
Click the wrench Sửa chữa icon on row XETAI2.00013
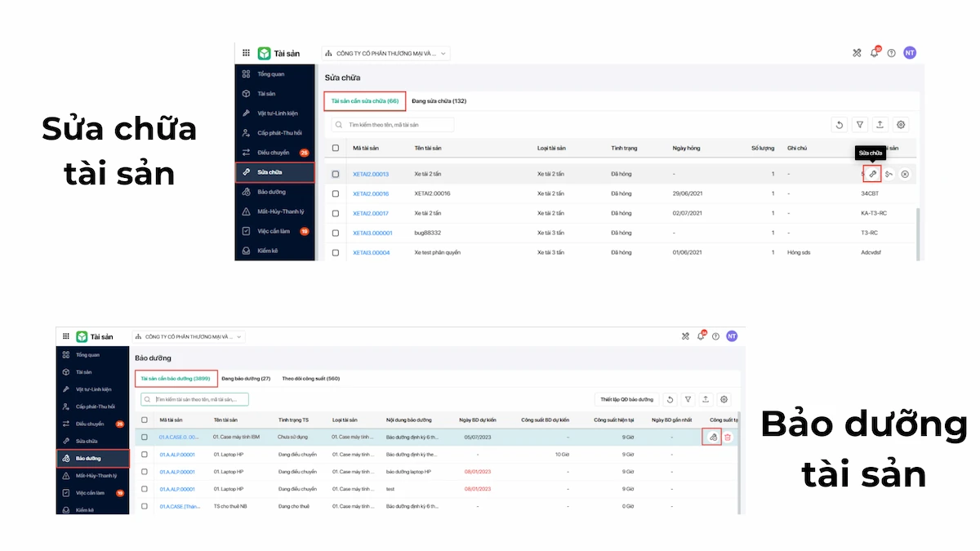872,174
